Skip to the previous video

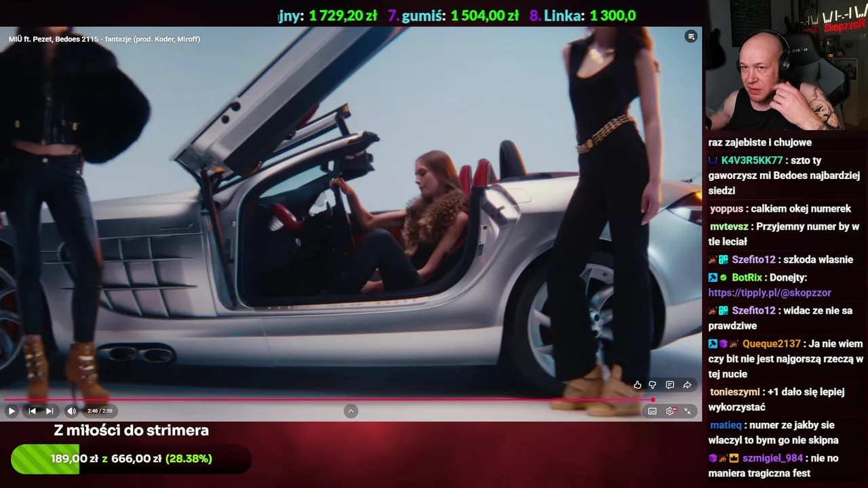point(32,411)
